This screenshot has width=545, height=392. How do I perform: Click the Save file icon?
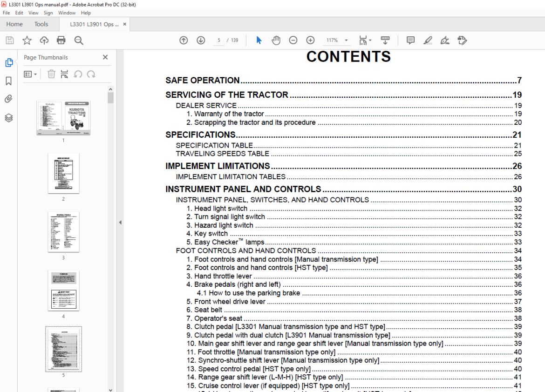(x=10, y=41)
